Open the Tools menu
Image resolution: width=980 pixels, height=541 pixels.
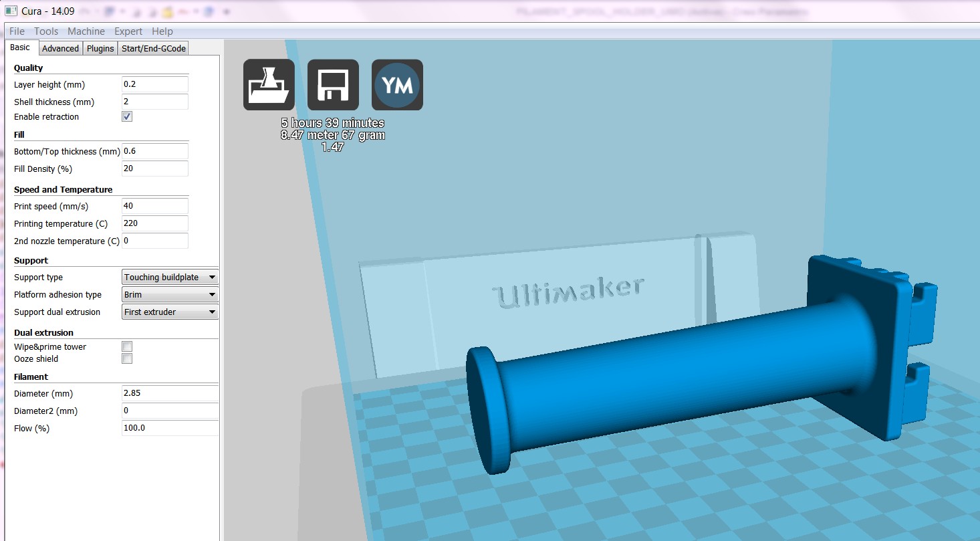click(46, 31)
